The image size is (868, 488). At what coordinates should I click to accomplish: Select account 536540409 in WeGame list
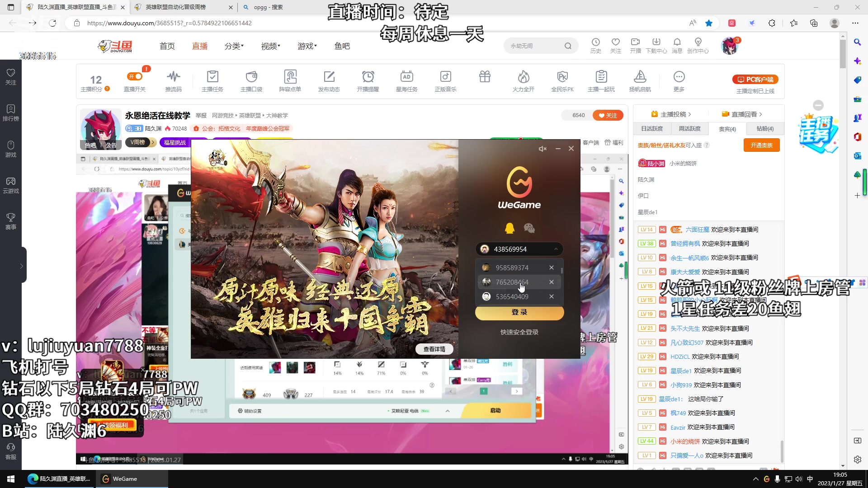pyautogui.click(x=512, y=296)
